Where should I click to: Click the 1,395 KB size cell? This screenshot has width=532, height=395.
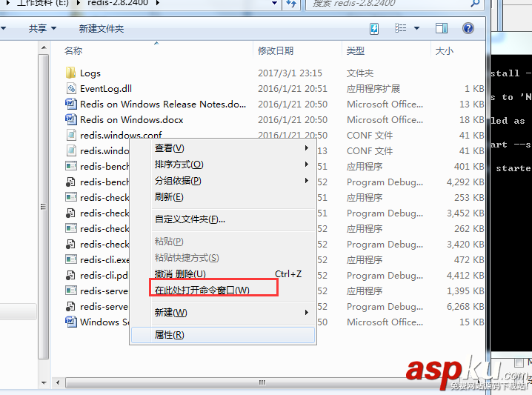point(465,291)
